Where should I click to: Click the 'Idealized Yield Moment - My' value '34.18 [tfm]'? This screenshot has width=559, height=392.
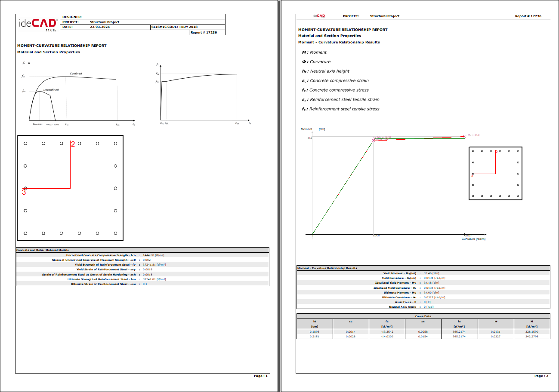point(432,283)
